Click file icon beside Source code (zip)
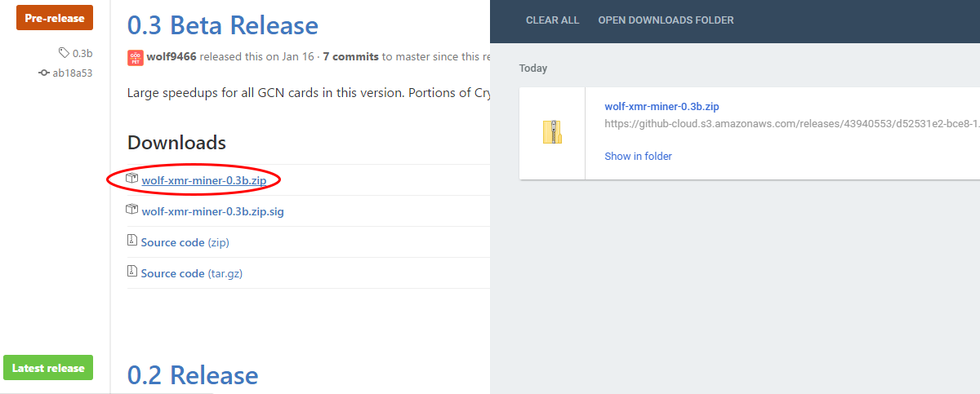Viewport: 980px width, 394px height. click(x=131, y=241)
